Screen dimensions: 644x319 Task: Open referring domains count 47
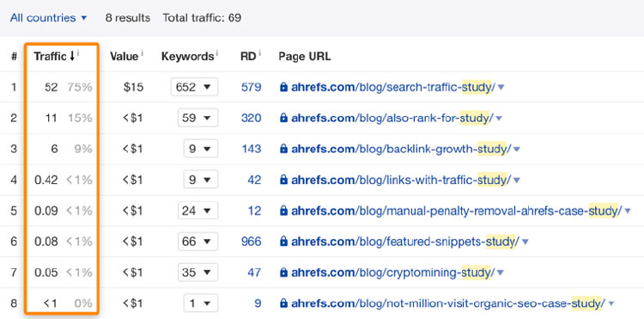[x=255, y=273]
